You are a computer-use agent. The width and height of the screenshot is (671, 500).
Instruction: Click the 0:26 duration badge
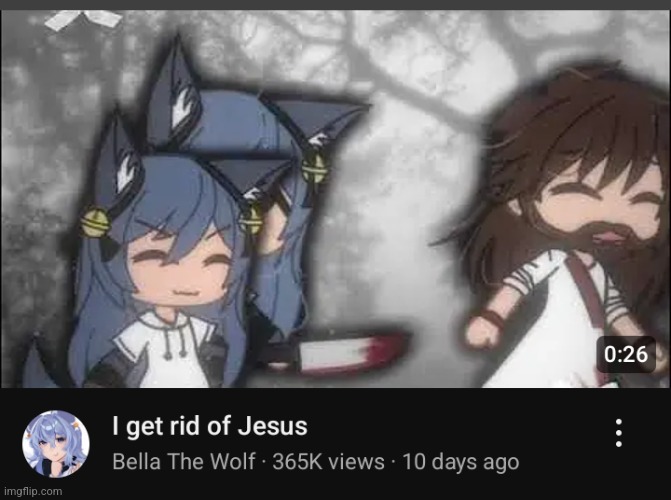[x=626, y=354]
